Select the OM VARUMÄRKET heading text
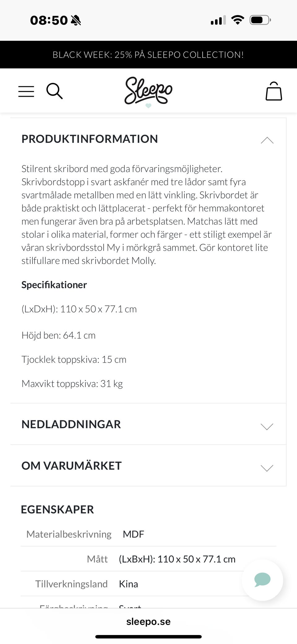 (x=71, y=466)
